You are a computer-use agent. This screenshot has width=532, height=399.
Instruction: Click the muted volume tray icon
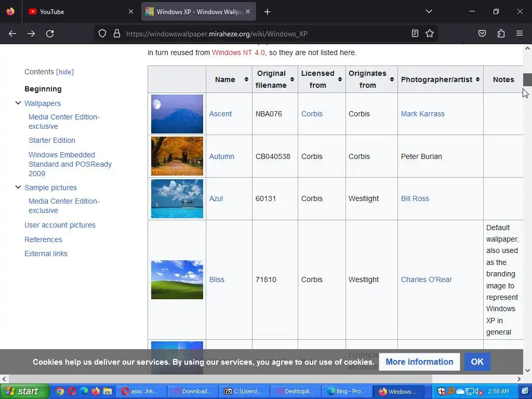[478, 391]
